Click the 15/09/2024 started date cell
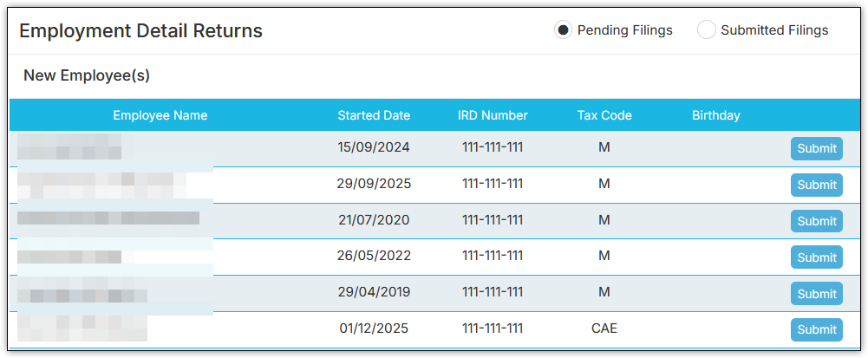 click(x=374, y=147)
